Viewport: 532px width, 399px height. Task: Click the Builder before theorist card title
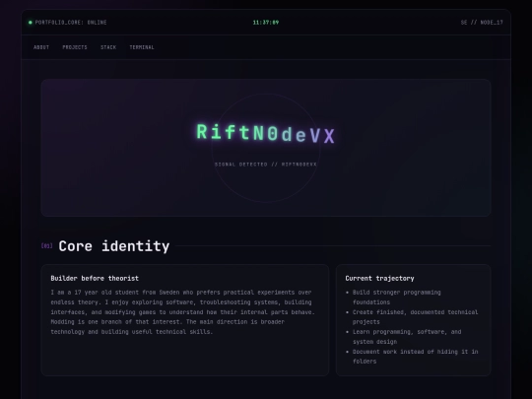(x=95, y=278)
